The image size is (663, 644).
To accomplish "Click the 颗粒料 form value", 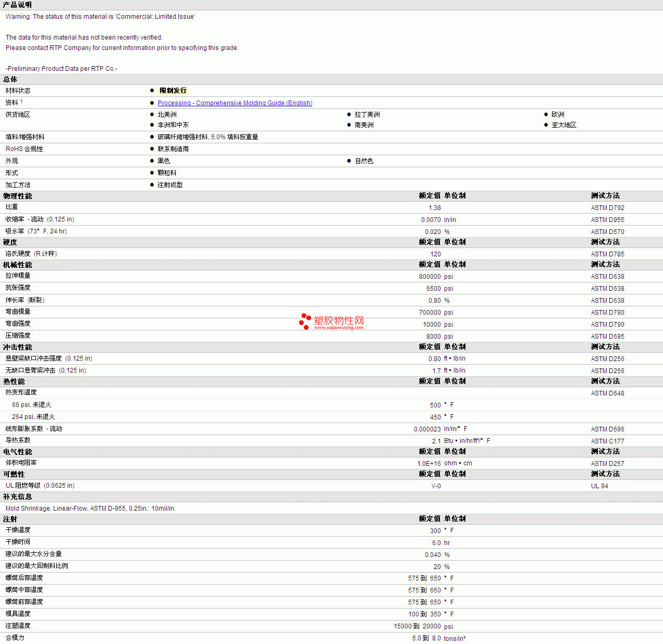I will tap(167, 173).
